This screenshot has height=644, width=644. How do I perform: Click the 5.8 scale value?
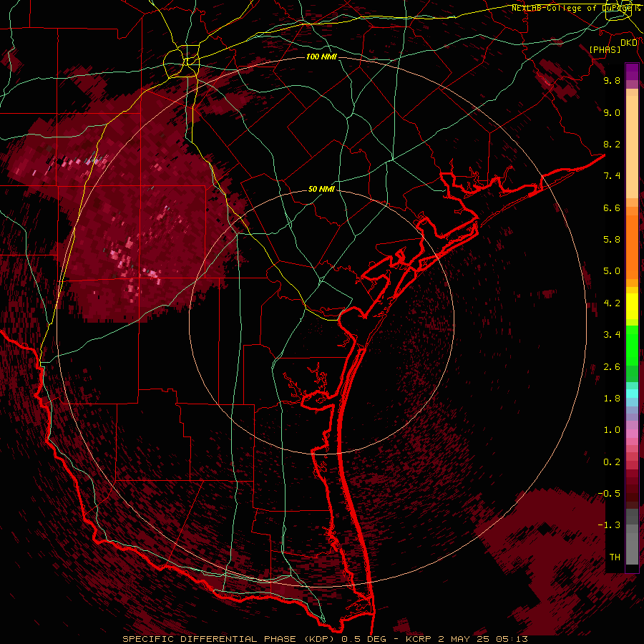(612, 240)
